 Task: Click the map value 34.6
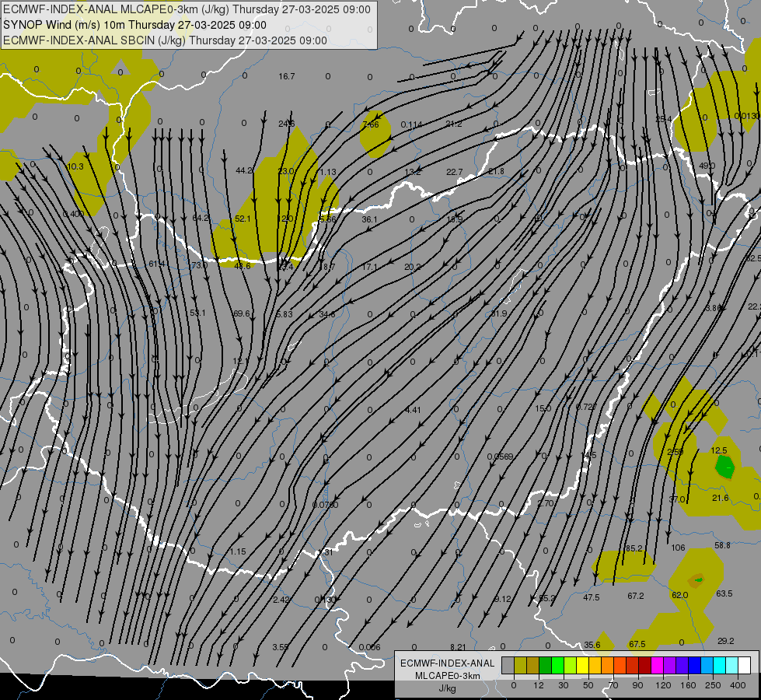tap(327, 314)
